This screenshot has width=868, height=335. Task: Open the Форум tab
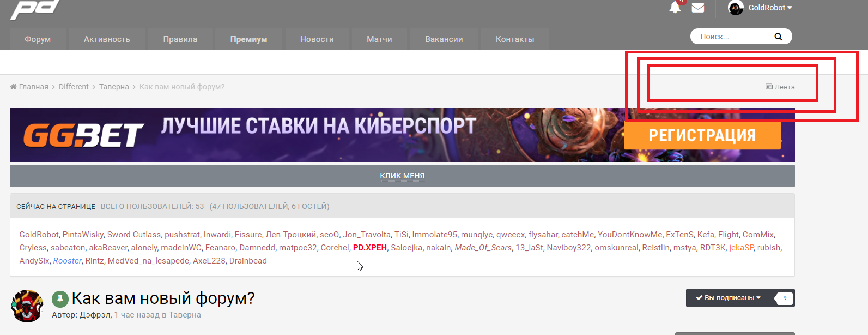(x=38, y=39)
